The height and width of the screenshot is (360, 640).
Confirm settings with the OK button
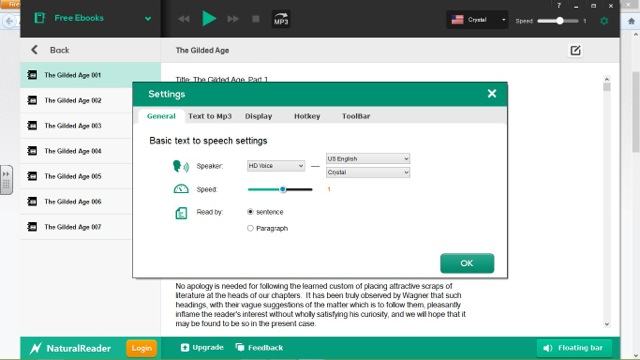coord(467,263)
